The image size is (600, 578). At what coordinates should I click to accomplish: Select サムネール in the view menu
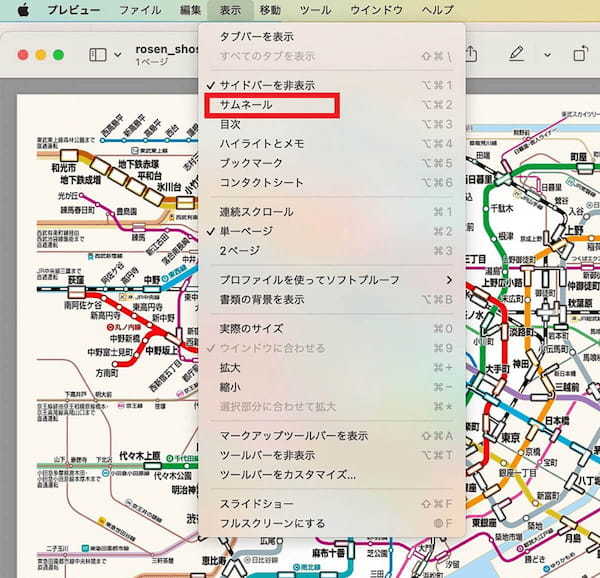point(332,105)
